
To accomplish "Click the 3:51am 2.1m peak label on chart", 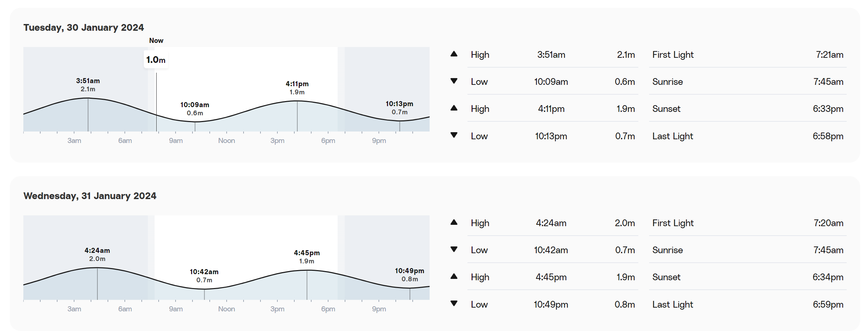I will (x=88, y=85).
